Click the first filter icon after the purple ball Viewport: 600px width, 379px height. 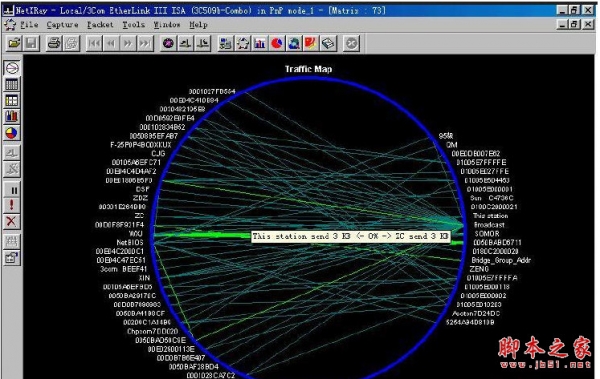tap(185, 43)
